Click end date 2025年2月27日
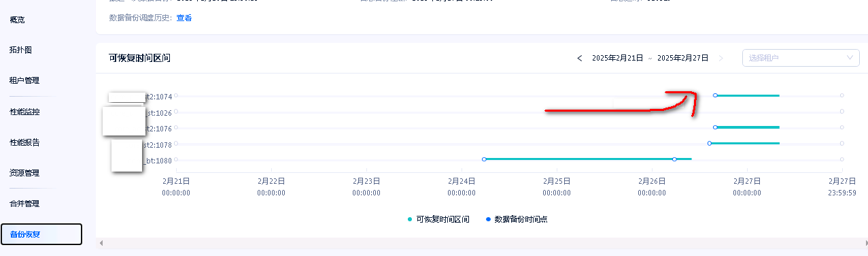Screen dimensions: 868x256 (682, 59)
